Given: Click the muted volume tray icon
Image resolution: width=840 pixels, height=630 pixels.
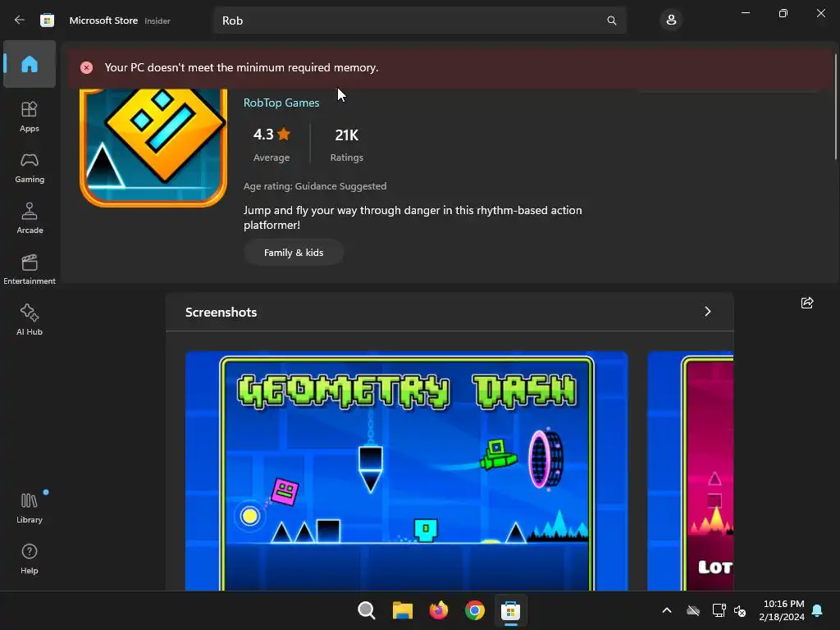Looking at the screenshot, I should 740,610.
